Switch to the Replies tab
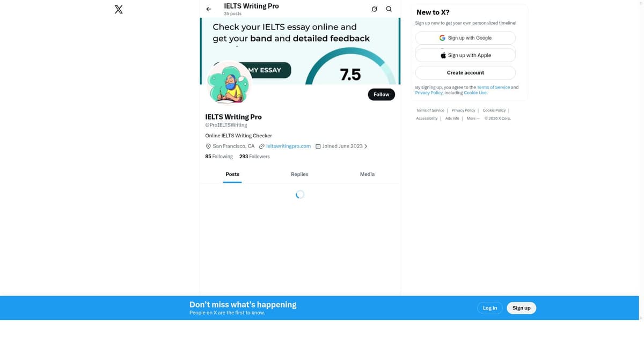Viewport: 644px width, 362px height. coord(299,174)
